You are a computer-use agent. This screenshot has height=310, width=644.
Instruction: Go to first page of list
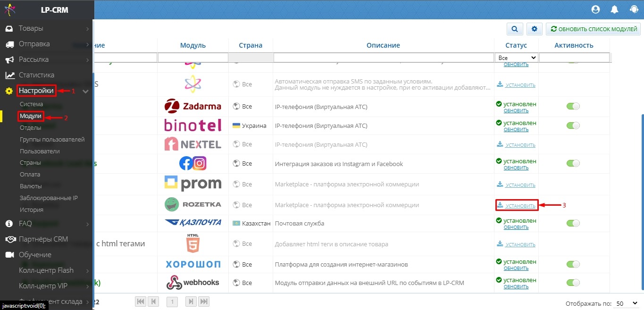pos(141,302)
